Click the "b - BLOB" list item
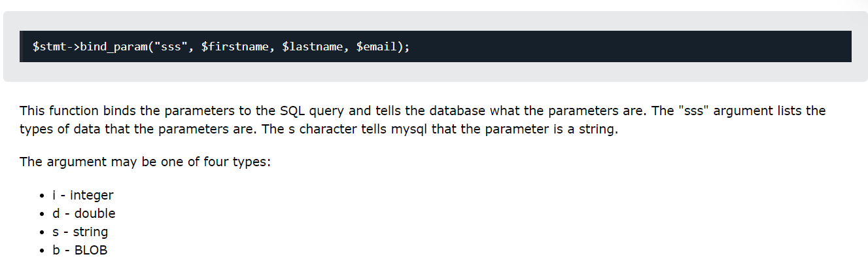868x263 pixels. (x=79, y=250)
